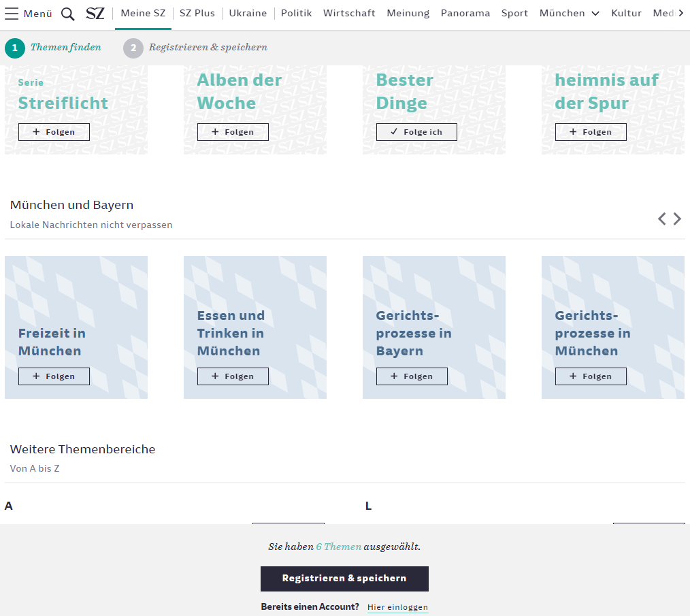The width and height of the screenshot is (690, 616).
Task: Open the SZ Plus section
Action: pyautogui.click(x=197, y=14)
